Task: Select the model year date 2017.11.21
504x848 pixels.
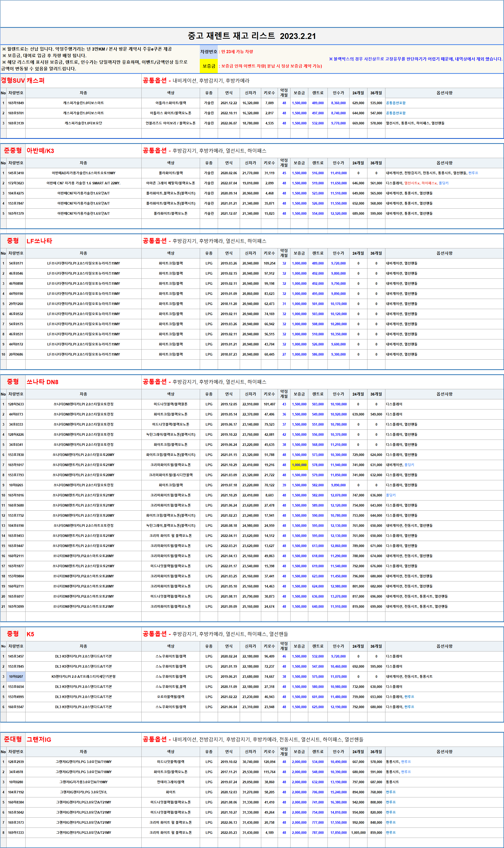Action: coord(229,772)
